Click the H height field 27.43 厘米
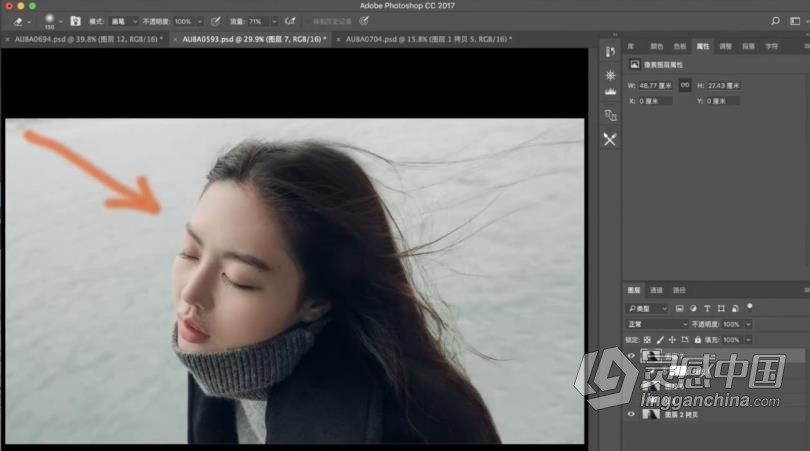The height and width of the screenshot is (451, 810). (723, 86)
